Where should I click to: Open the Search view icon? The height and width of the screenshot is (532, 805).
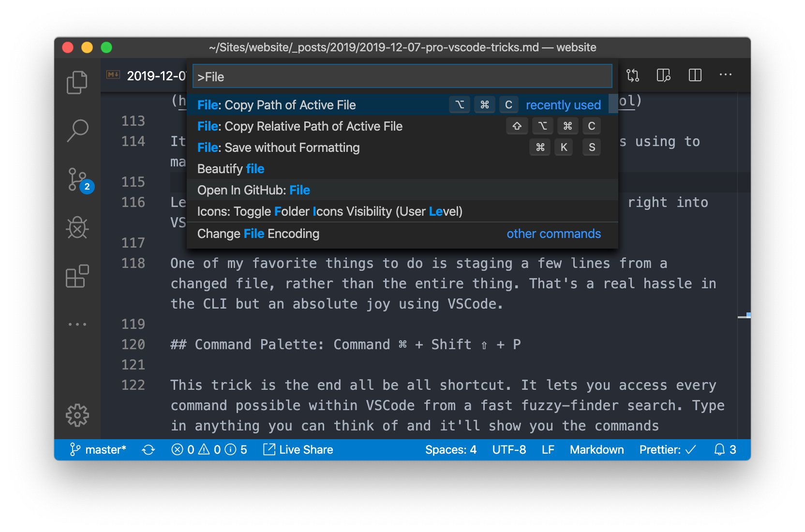pos(77,131)
